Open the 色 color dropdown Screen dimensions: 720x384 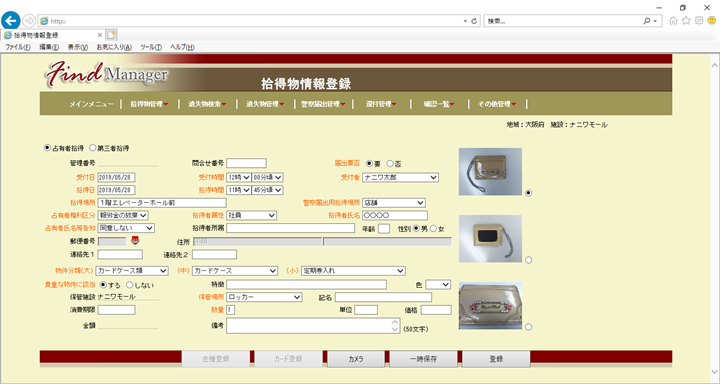click(438, 285)
